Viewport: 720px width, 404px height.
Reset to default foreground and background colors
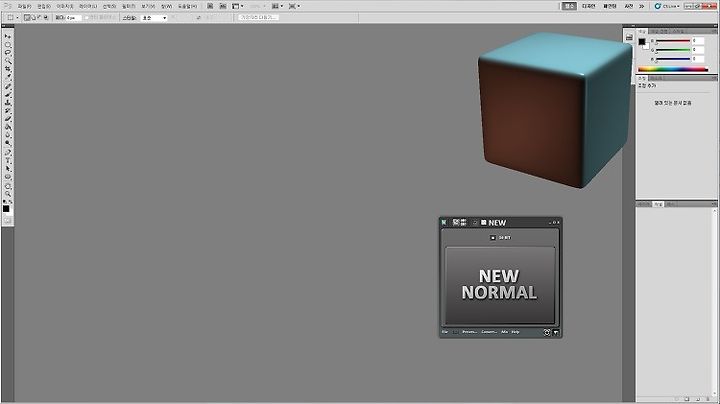click(x=5, y=201)
